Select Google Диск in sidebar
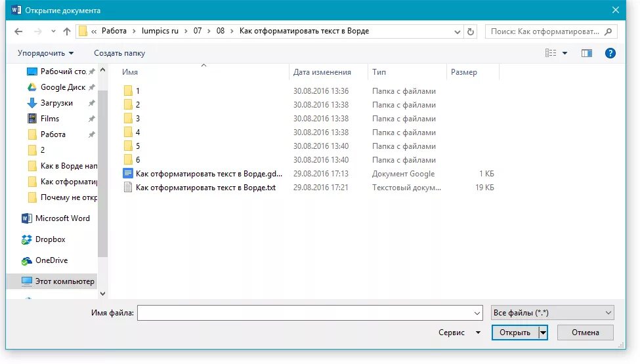The image size is (640, 364). tap(60, 87)
